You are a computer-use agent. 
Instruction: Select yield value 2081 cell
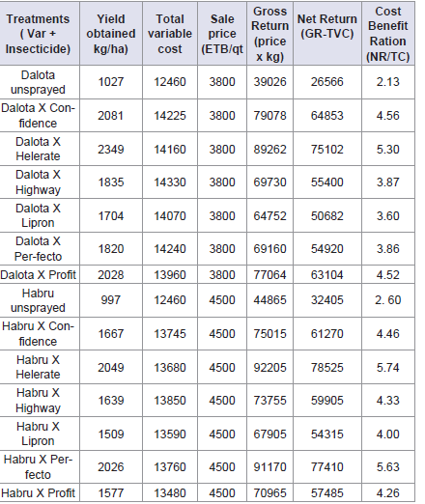click(x=111, y=116)
